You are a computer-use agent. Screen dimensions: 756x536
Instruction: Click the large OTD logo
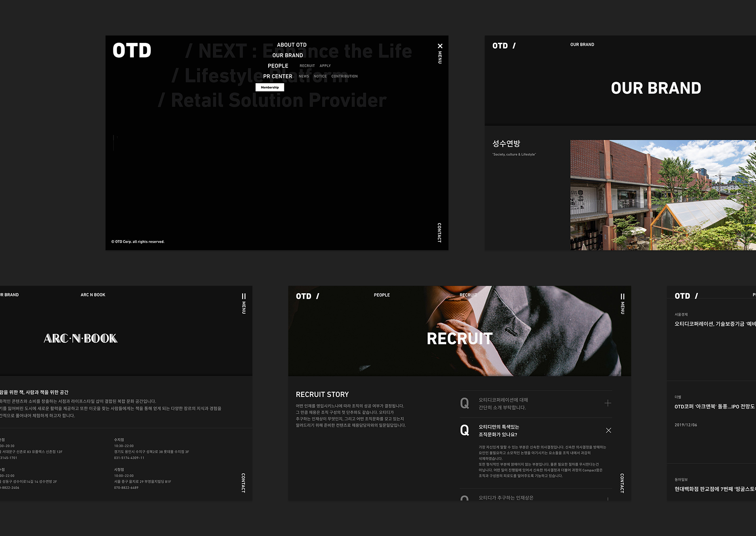(x=132, y=51)
